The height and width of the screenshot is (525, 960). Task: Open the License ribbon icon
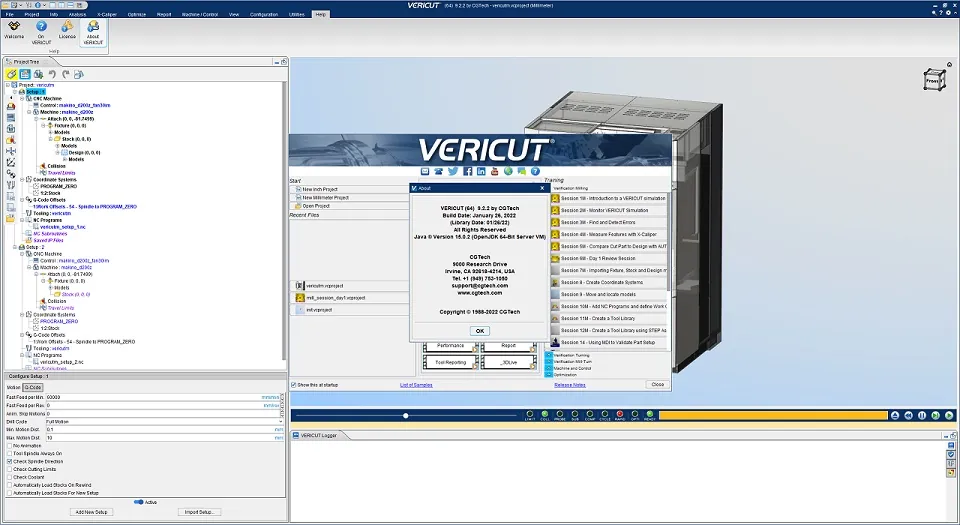tap(67, 29)
